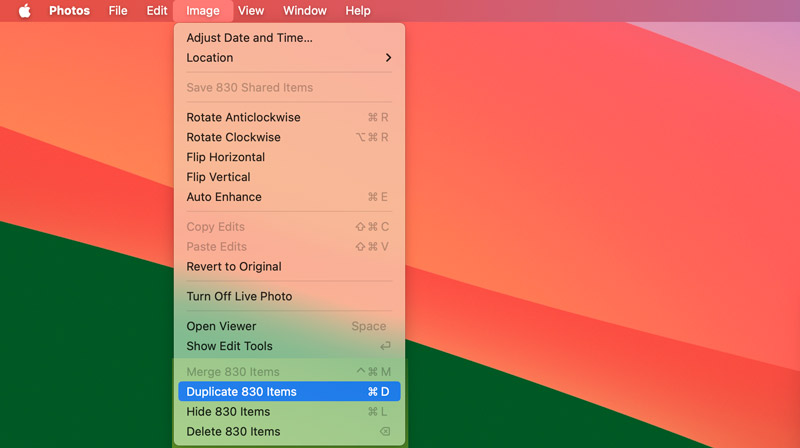The height and width of the screenshot is (448, 800).
Task: Select Save 830 Shared Items
Action: [289, 87]
